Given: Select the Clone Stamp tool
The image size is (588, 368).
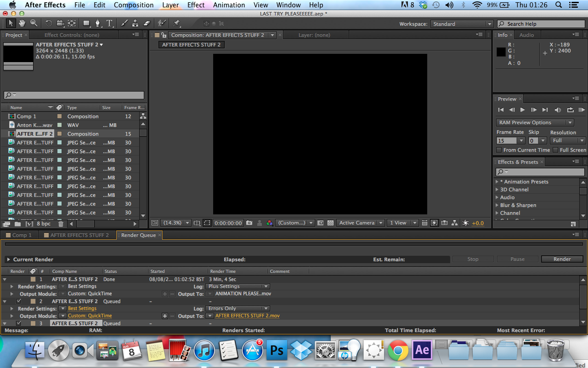Looking at the screenshot, I should pyautogui.click(x=136, y=23).
